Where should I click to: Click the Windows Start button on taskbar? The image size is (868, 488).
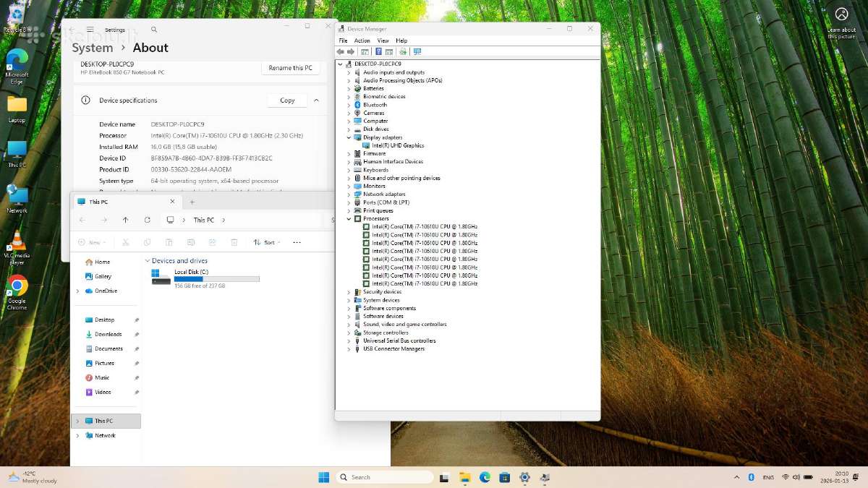pos(323,477)
